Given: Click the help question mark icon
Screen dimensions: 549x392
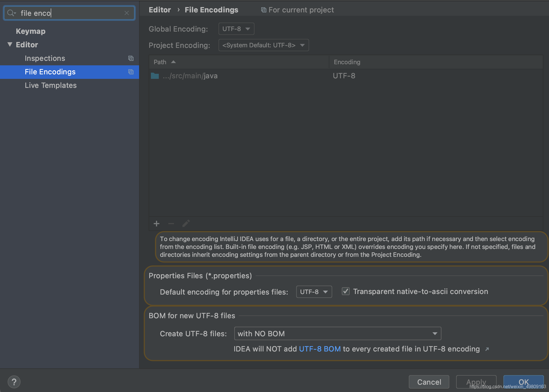Looking at the screenshot, I should click(x=14, y=381).
